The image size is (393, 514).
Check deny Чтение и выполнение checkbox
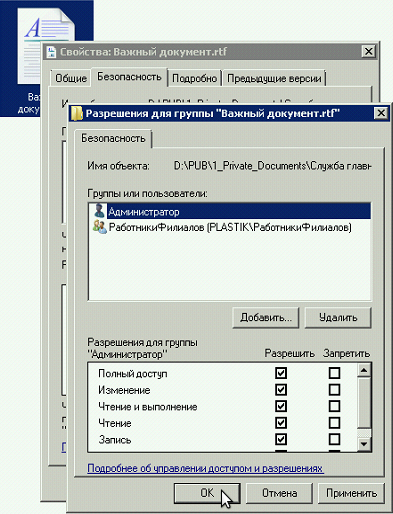[x=334, y=406]
